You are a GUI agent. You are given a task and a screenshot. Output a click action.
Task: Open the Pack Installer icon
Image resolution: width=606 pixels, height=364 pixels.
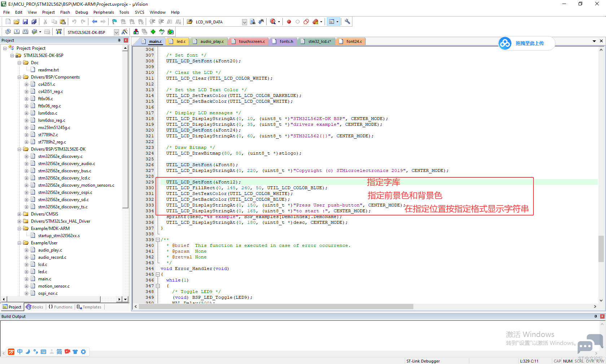point(171,32)
